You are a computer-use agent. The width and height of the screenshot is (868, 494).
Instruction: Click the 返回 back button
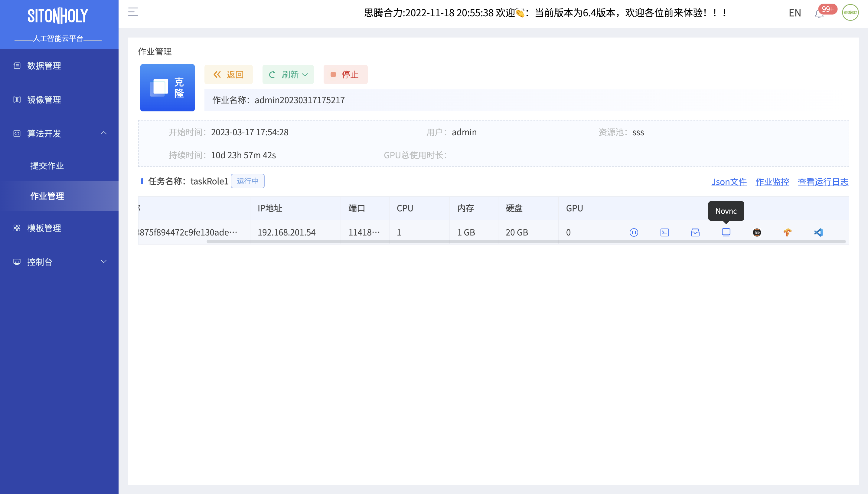(228, 75)
